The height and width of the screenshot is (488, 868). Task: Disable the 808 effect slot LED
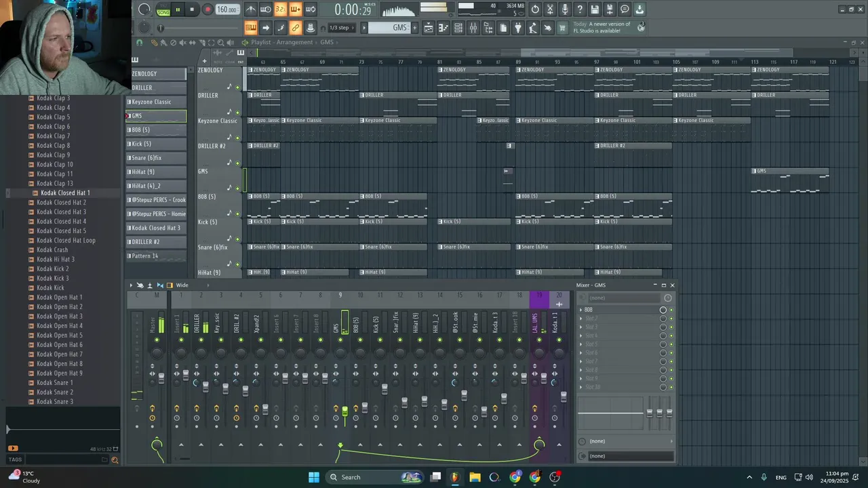click(x=671, y=310)
